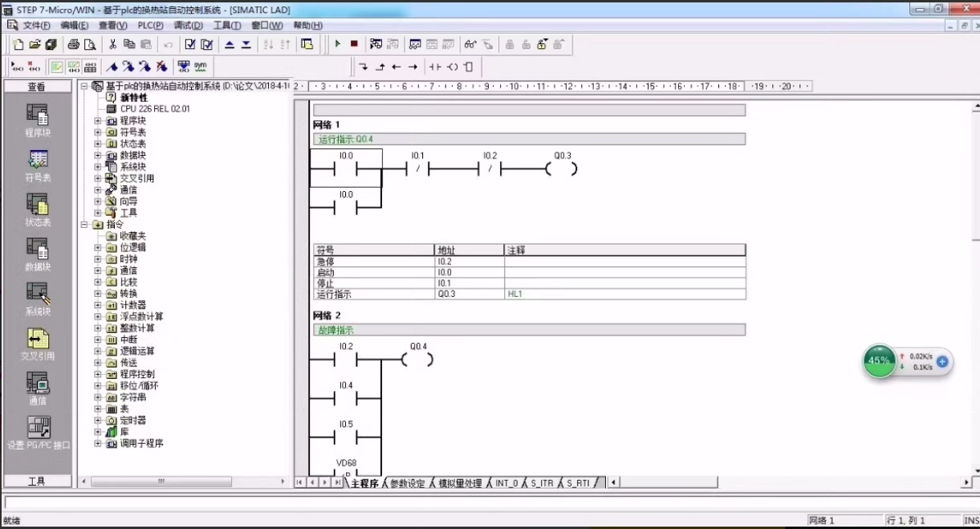Click the Line Down branch icon
The image size is (980, 529).
[364, 67]
